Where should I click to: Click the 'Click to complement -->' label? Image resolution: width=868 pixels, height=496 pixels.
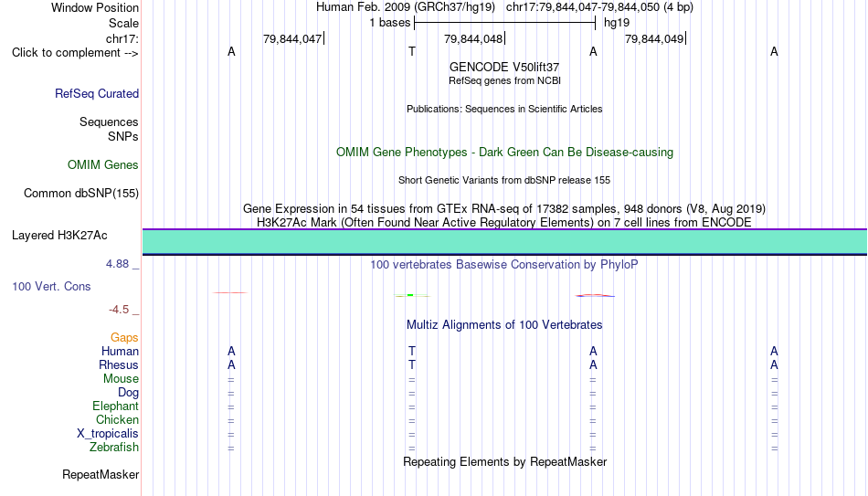pyautogui.click(x=75, y=53)
